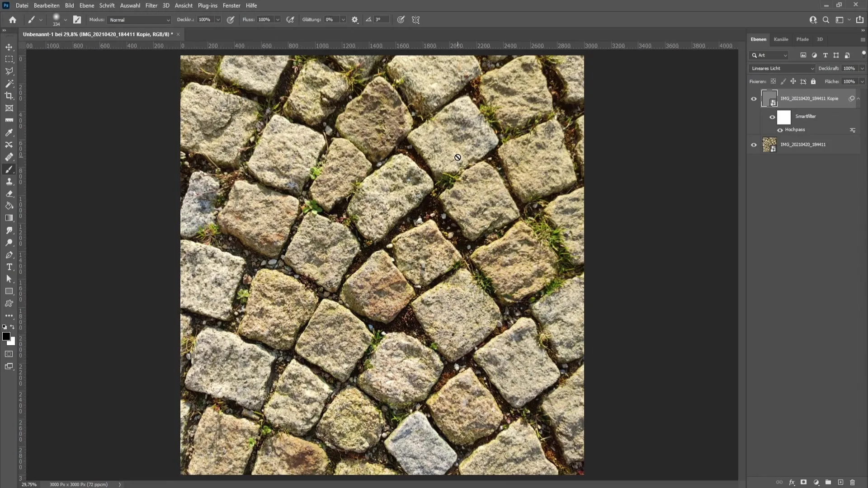
Task: Open the Ebene menu
Action: [85, 5]
